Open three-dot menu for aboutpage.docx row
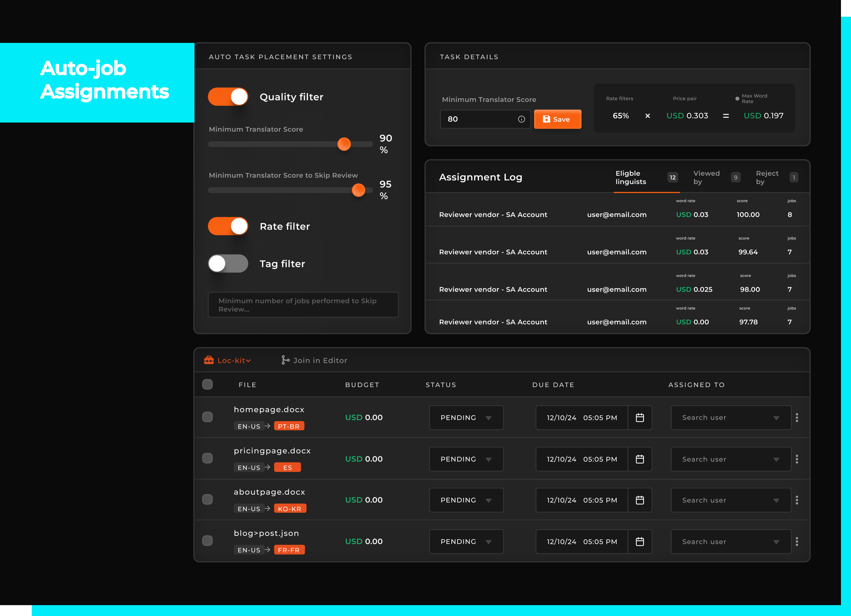851x616 pixels. pyautogui.click(x=797, y=500)
